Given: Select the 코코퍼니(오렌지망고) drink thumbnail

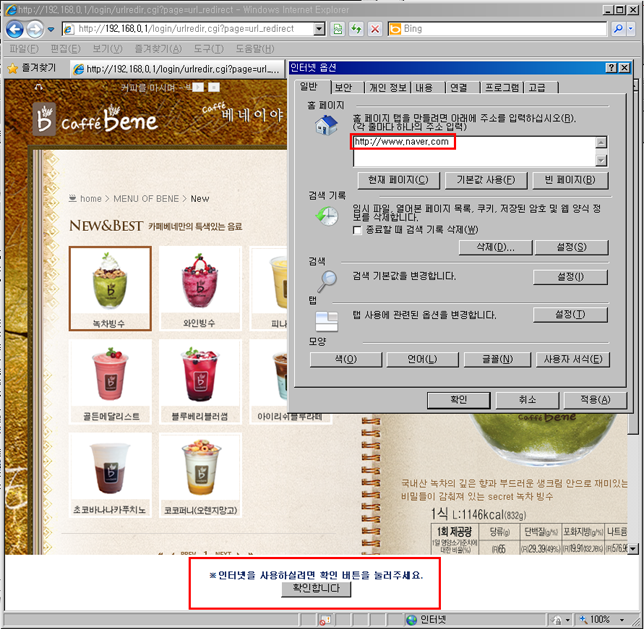Looking at the screenshot, I should click(200, 475).
